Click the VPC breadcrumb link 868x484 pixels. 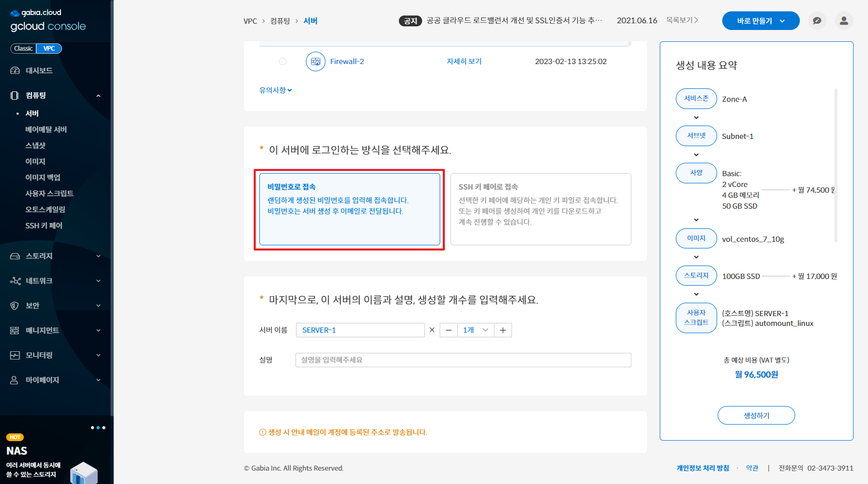click(250, 21)
